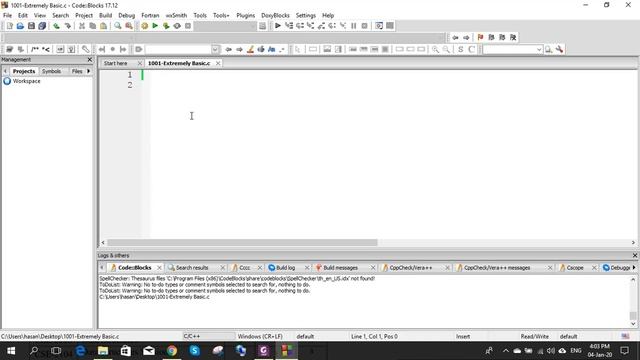Click the Break debugger pause icon
Viewport: 640px width, 360px height.
(353, 26)
